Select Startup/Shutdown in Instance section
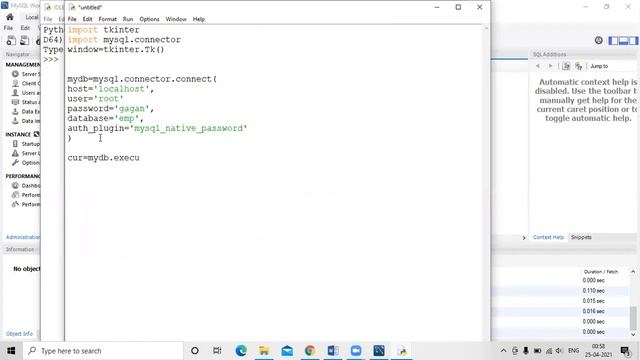The image size is (640, 360). [x=26, y=144]
